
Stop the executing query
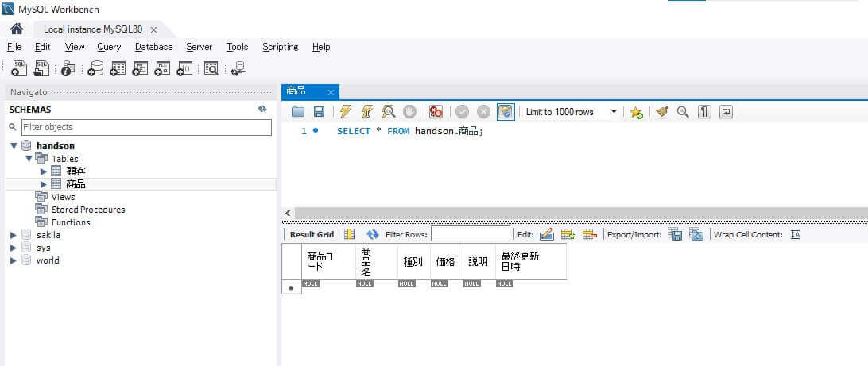click(x=409, y=112)
